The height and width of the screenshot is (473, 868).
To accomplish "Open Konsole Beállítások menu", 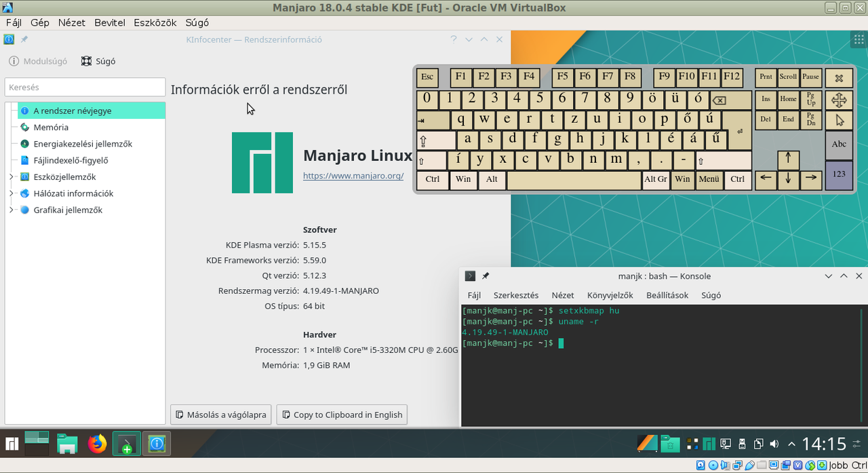I will [x=667, y=295].
